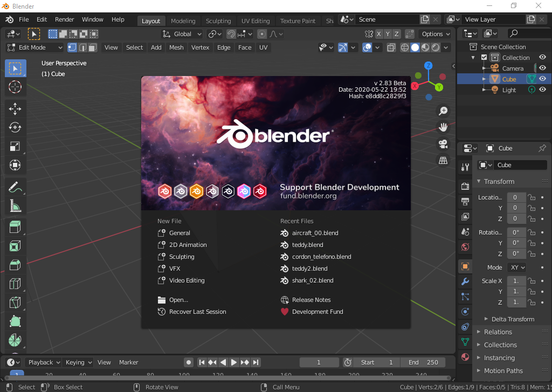This screenshot has width=552, height=392.
Task: Toggle Camera visibility eye in outliner
Action: tap(542, 68)
